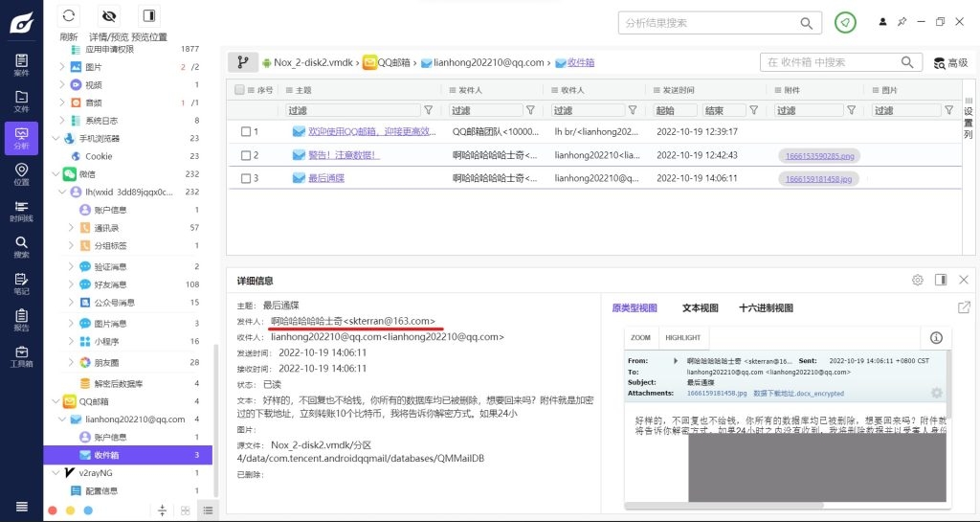Open the 时间线 timeline sidebar icon
The width and height of the screenshot is (980, 522).
(x=21, y=209)
